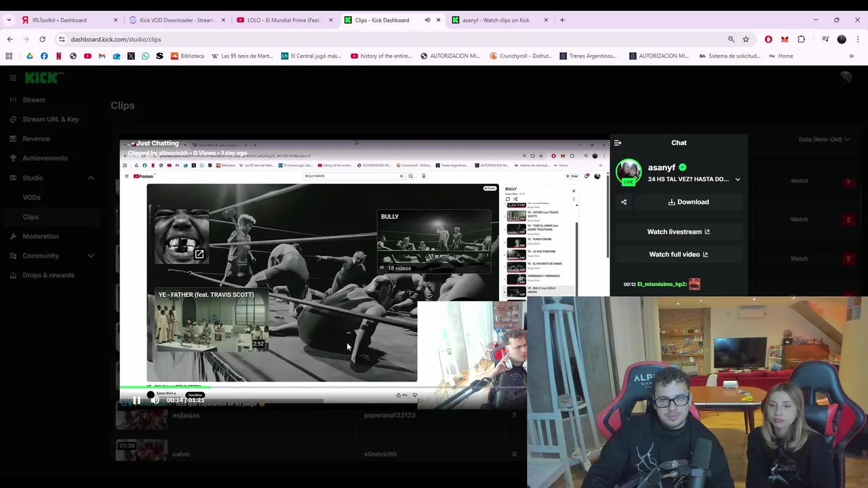Switch to LOLO El Mundial Prime tab

point(283,20)
